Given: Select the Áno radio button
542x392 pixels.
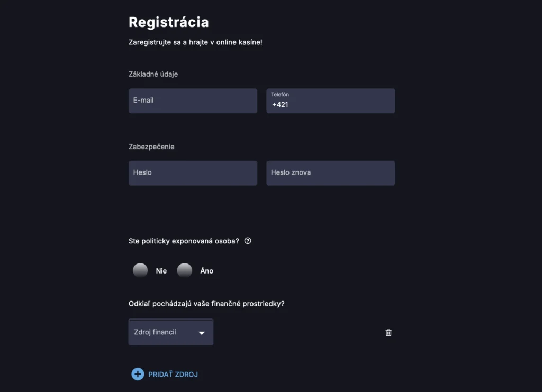Looking at the screenshot, I should (184, 270).
